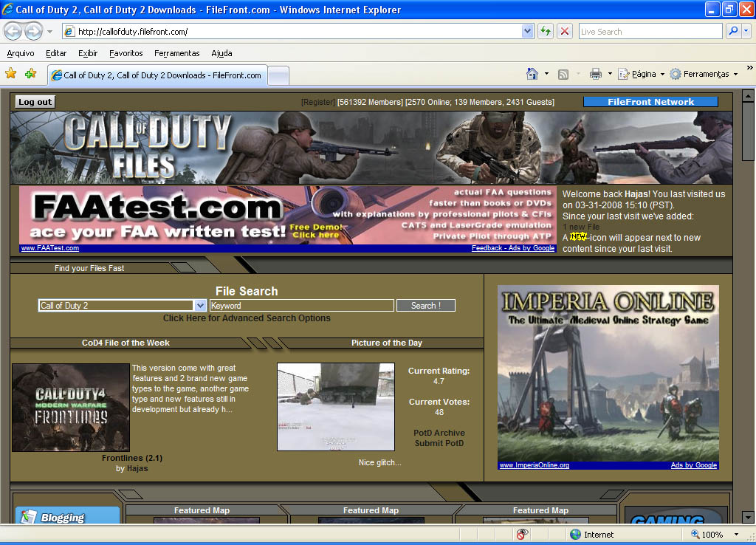Viewport: 756px width, 545px height.
Task: Click the Keyword search field
Action: (302, 305)
